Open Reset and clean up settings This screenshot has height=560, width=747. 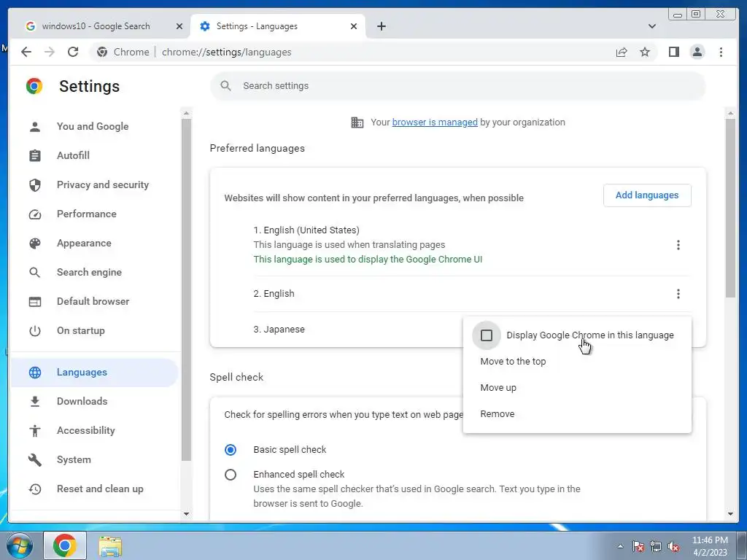coord(93,489)
